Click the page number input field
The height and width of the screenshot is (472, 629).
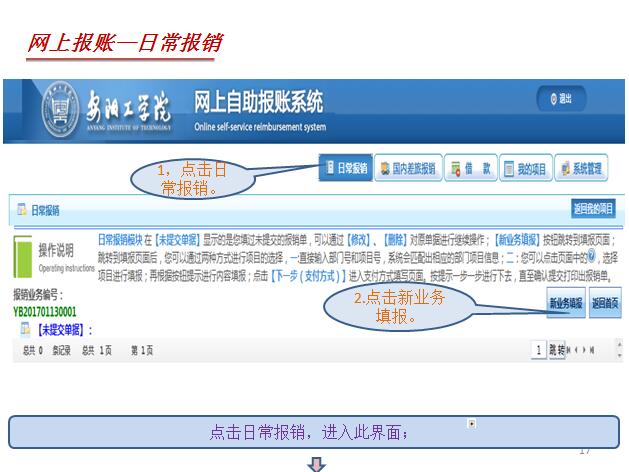(x=540, y=350)
